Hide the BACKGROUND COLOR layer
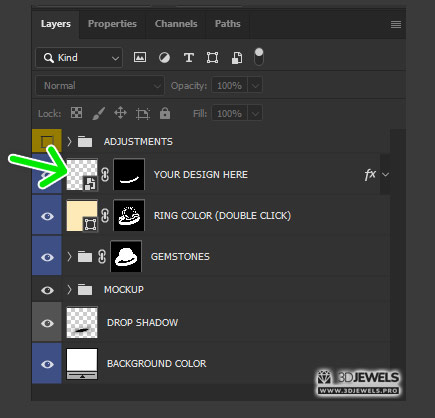Viewport: 435px width, 418px height. pos(47,364)
